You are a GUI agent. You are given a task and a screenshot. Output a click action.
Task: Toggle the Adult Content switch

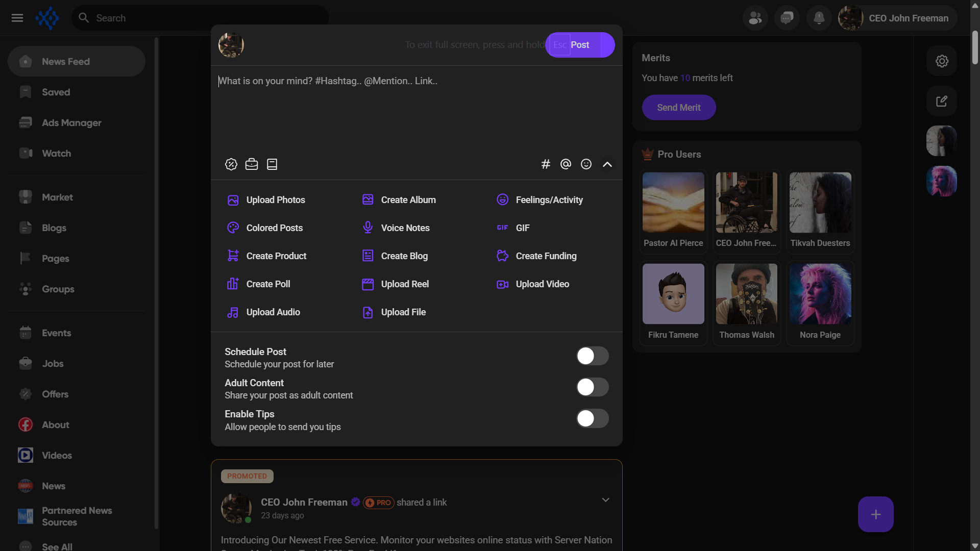pyautogui.click(x=592, y=387)
